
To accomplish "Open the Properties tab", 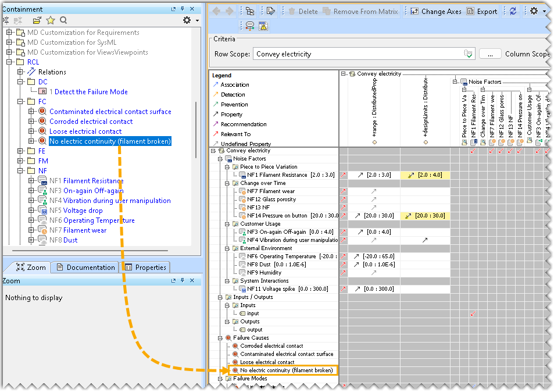I will (x=145, y=268).
